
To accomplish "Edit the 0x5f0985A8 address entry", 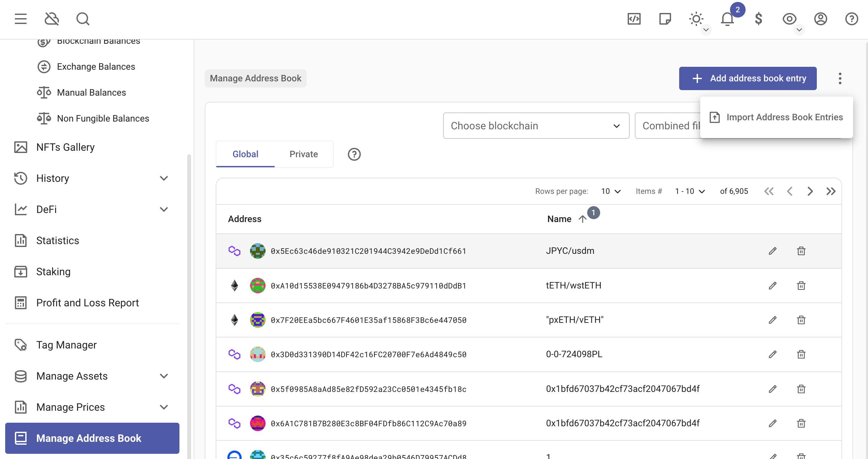I will coord(773,389).
